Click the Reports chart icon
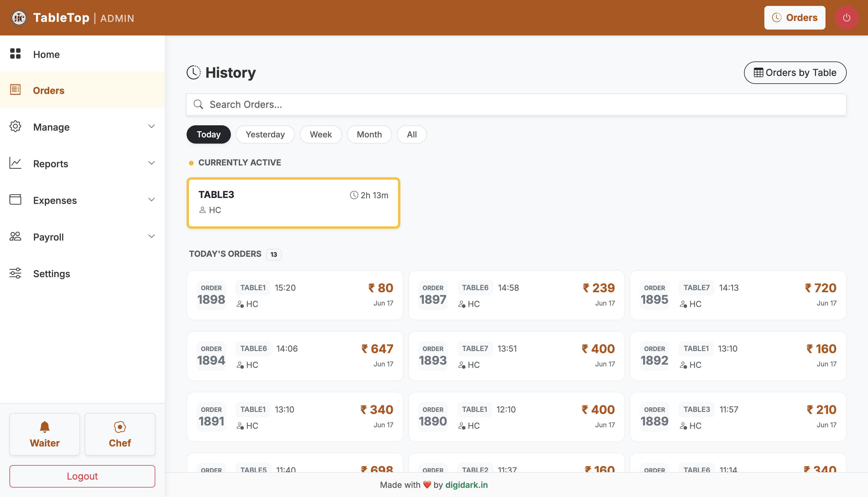Viewport: 868px width, 497px height. click(x=15, y=163)
